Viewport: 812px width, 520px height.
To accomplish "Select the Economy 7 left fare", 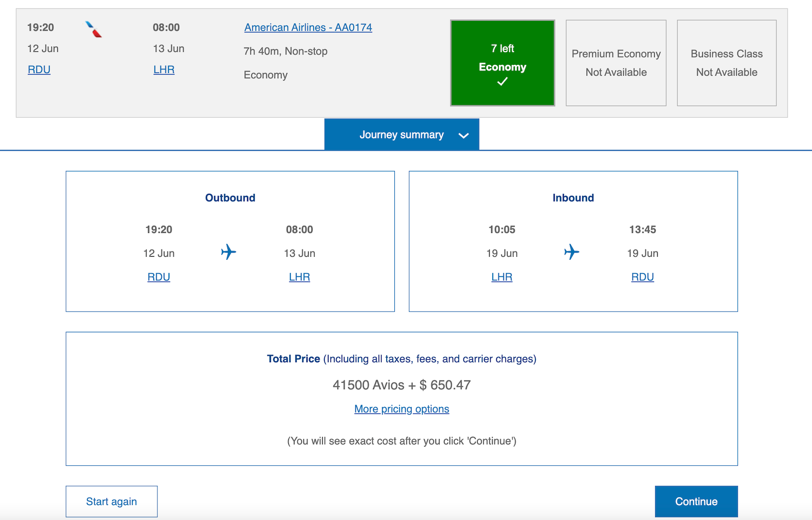I will click(x=502, y=63).
